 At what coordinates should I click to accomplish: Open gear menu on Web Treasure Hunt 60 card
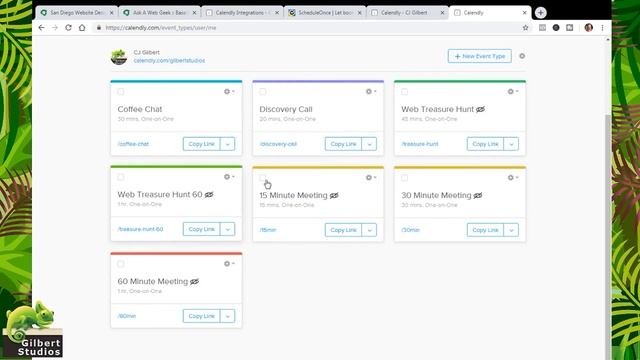(x=229, y=177)
